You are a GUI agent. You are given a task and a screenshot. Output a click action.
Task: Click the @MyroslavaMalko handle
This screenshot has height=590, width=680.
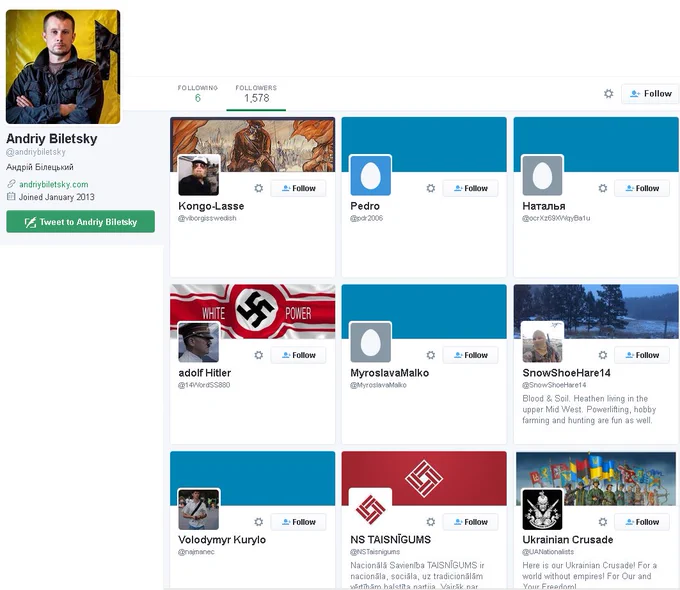[x=378, y=385]
